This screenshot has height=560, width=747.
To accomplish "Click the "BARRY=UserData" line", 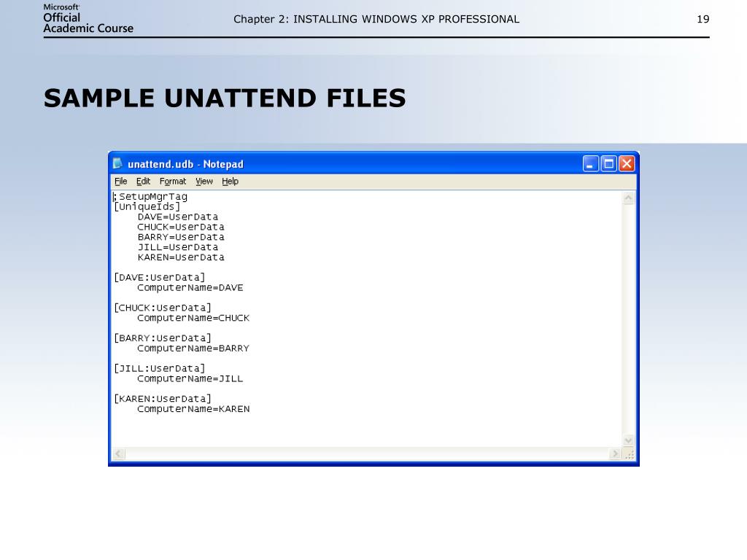I will click(181, 237).
